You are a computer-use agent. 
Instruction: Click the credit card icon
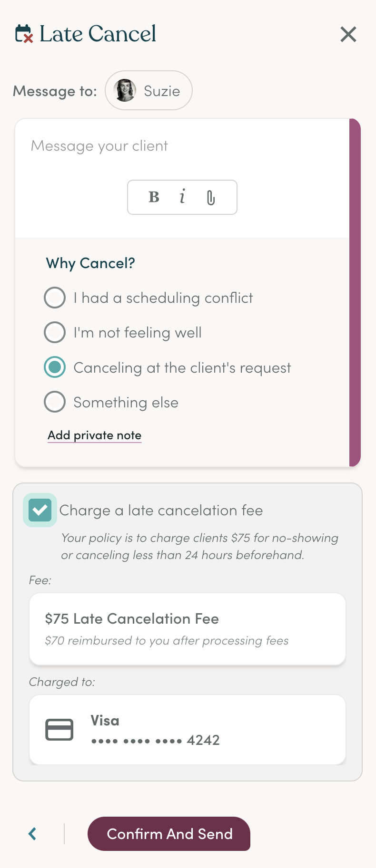[59, 730]
